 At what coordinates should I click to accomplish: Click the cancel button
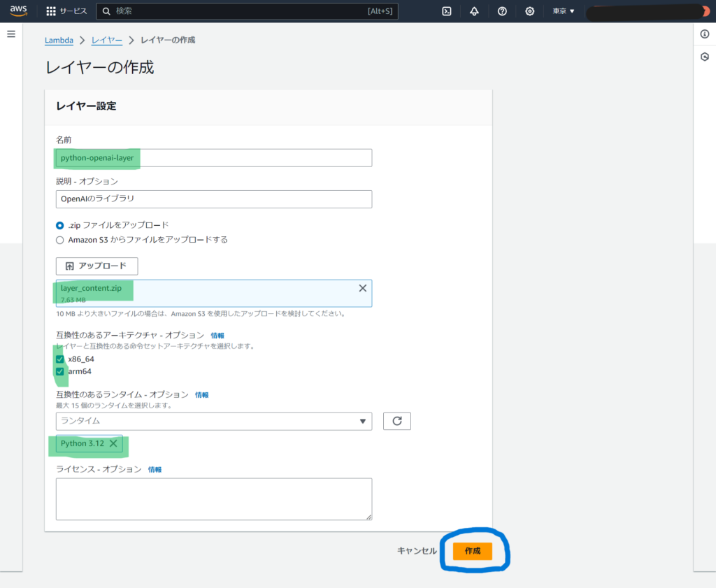click(x=417, y=551)
